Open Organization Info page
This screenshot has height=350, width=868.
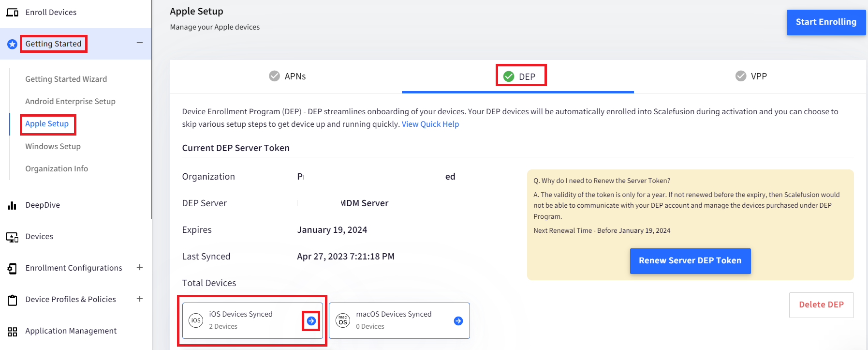click(57, 168)
